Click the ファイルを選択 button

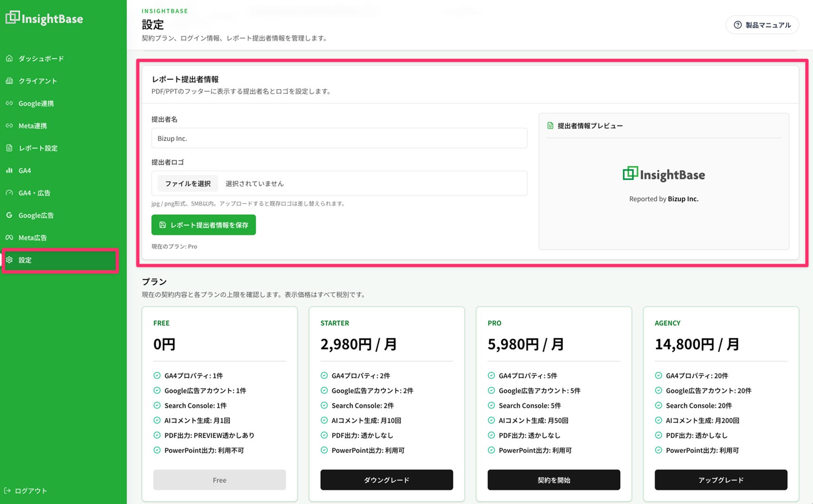(188, 183)
